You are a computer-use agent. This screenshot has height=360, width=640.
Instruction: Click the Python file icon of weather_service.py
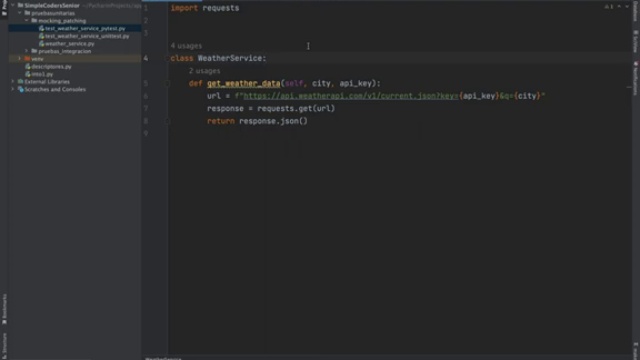(x=41, y=44)
